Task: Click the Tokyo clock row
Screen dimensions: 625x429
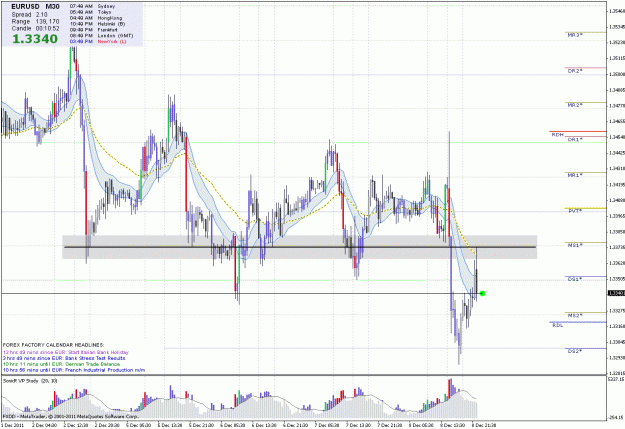Action: point(90,12)
